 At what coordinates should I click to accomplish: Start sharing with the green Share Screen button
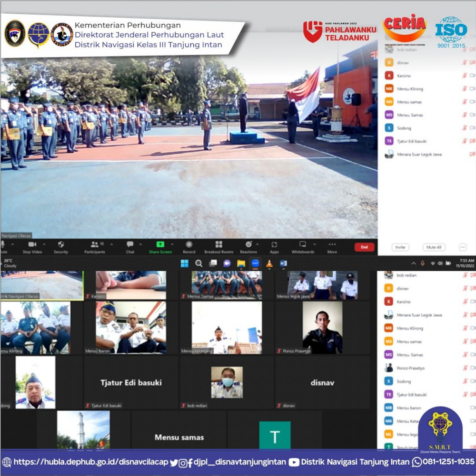click(160, 247)
